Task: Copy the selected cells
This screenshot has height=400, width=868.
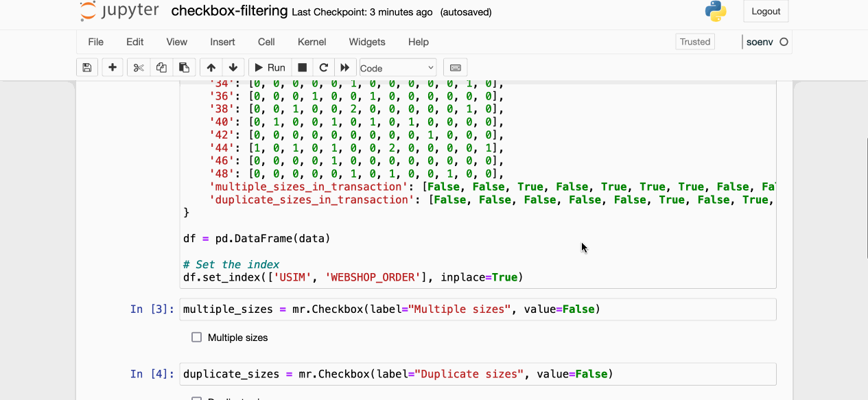Action: pos(161,67)
